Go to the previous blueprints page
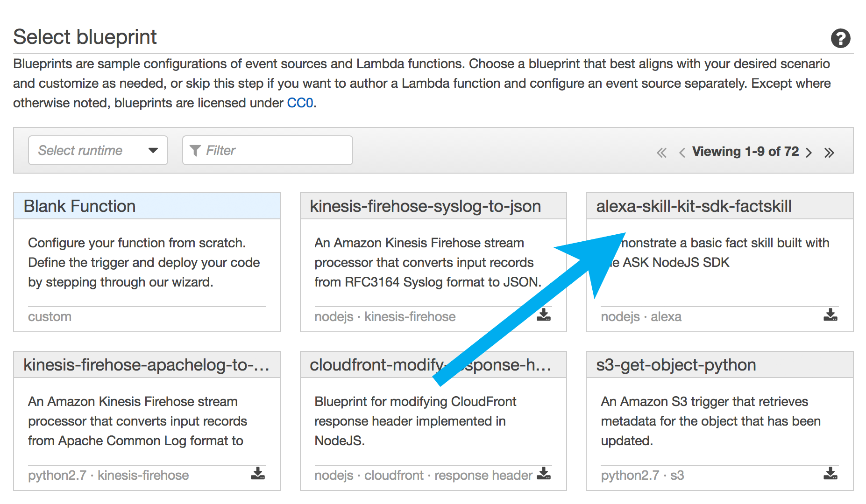This screenshot has height=504, width=866. pyautogui.click(x=682, y=153)
